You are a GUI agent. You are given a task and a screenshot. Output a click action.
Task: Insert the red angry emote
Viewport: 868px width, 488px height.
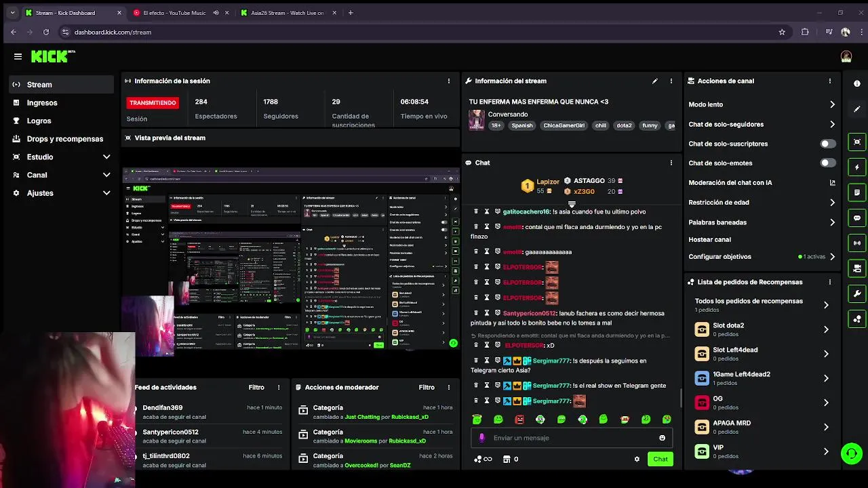tap(519, 420)
